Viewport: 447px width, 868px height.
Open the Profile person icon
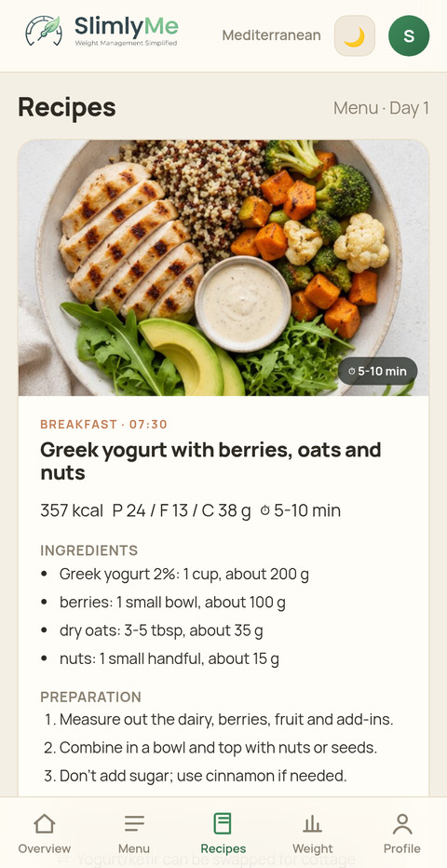[402, 823]
